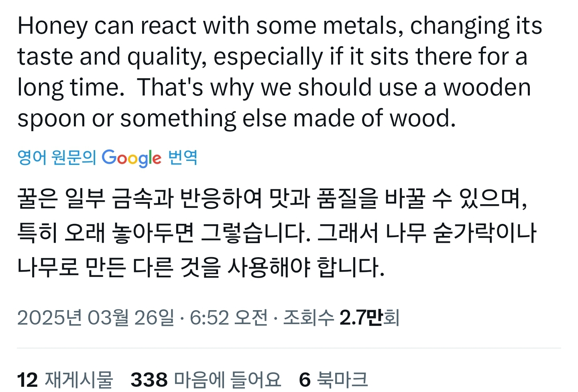Click the word Honey starting the tweet
The width and height of the screenshot is (578, 392).
pos(52,26)
